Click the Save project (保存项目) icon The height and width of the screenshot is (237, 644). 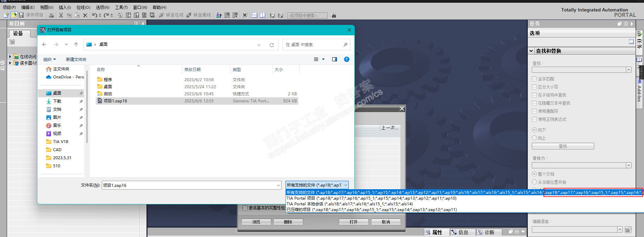pos(21,15)
